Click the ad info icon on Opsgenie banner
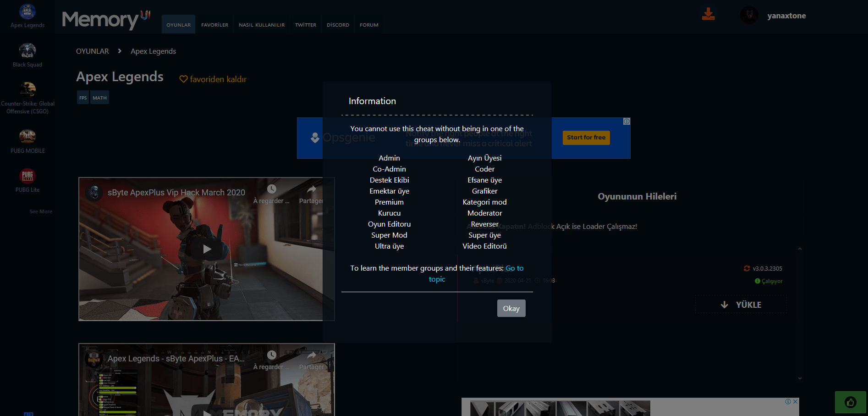This screenshot has width=868, height=416. (626, 122)
